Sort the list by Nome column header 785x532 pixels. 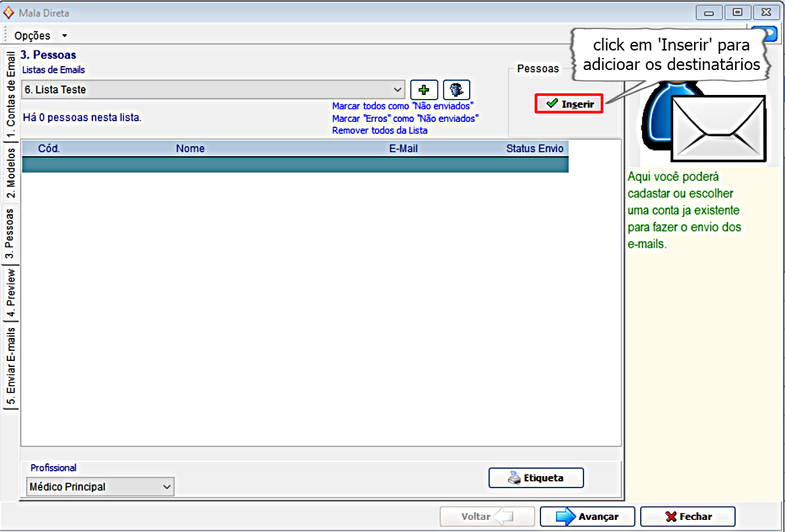click(x=190, y=149)
